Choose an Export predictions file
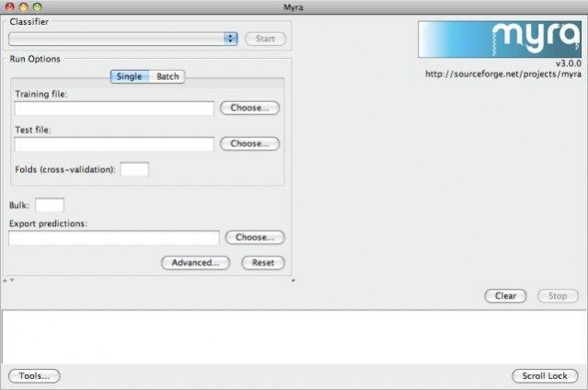 (x=255, y=237)
